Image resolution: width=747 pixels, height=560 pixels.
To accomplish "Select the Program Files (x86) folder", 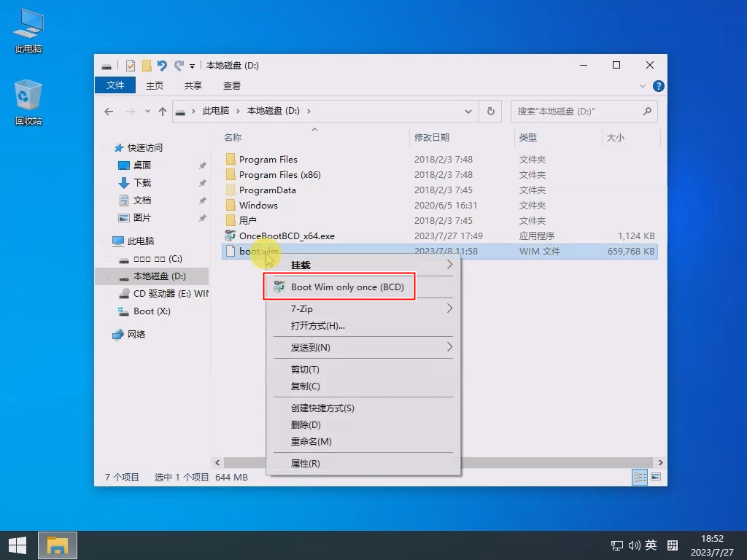I will point(279,175).
